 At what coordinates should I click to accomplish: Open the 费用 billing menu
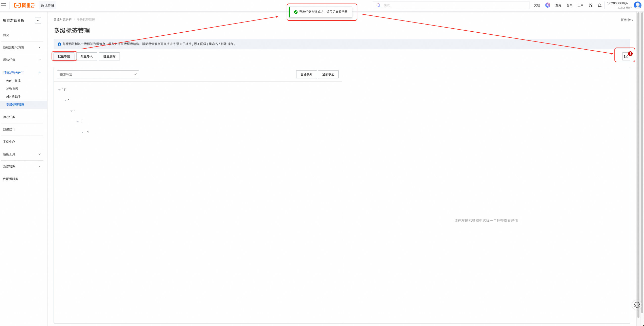click(558, 5)
